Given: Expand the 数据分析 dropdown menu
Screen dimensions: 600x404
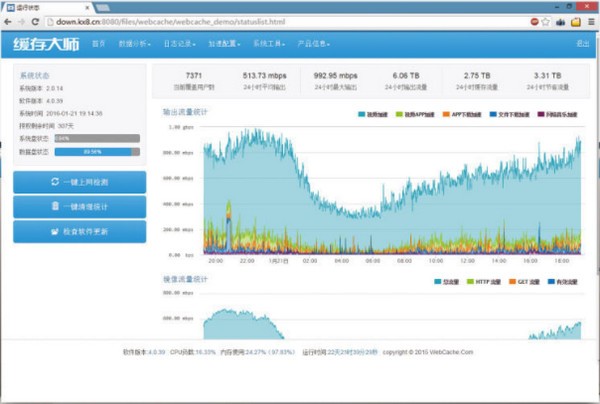Looking at the screenshot, I should [133, 45].
